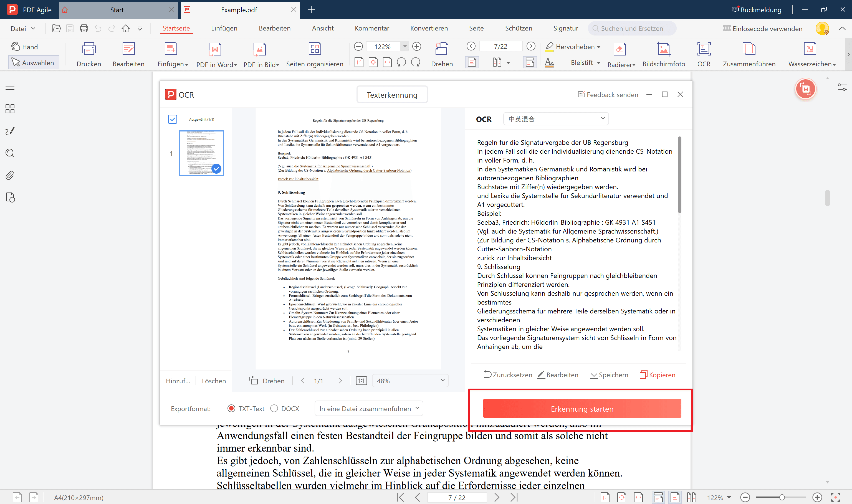
Task: Select the page 1 thumbnail in OCR dialog
Action: coord(201,153)
